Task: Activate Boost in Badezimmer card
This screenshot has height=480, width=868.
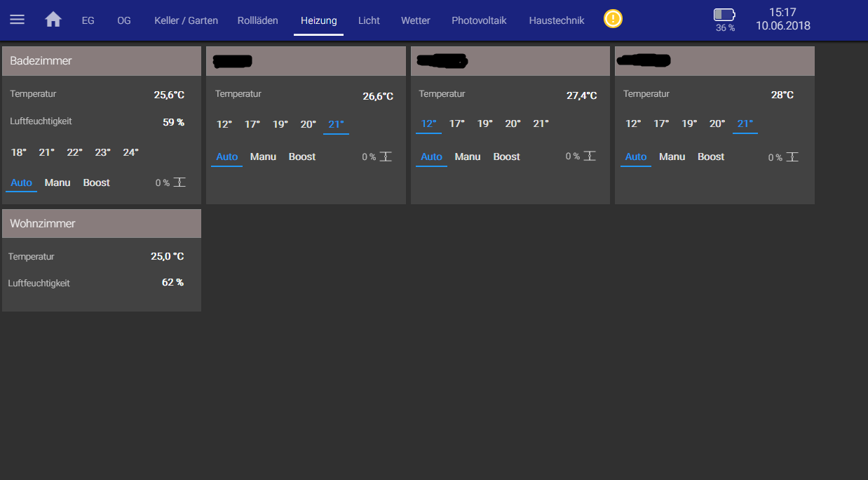Action: pyautogui.click(x=97, y=182)
